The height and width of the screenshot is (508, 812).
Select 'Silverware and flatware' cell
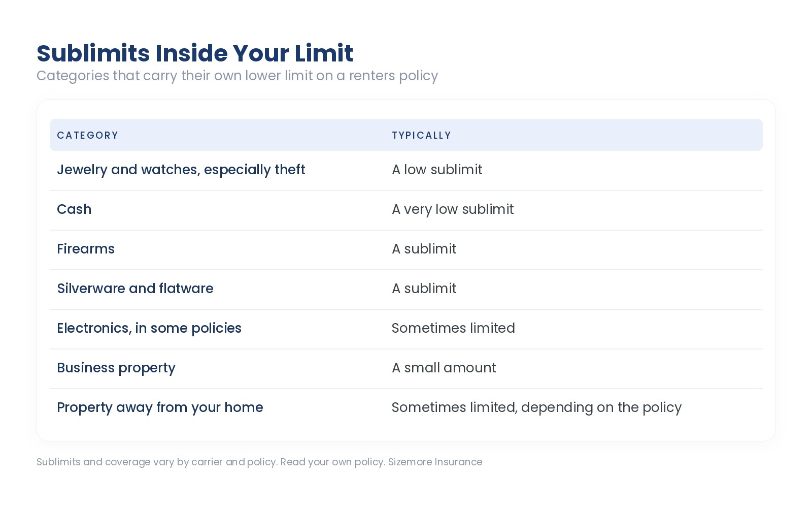coord(135,289)
